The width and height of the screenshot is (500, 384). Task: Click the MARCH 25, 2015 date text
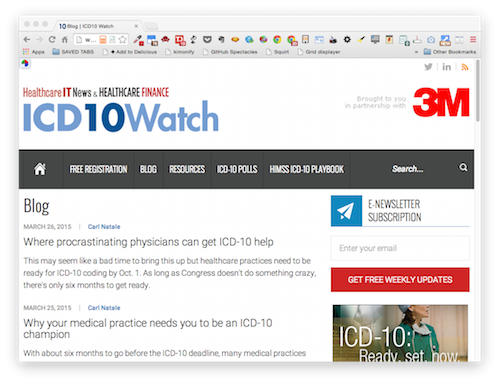pos(47,308)
